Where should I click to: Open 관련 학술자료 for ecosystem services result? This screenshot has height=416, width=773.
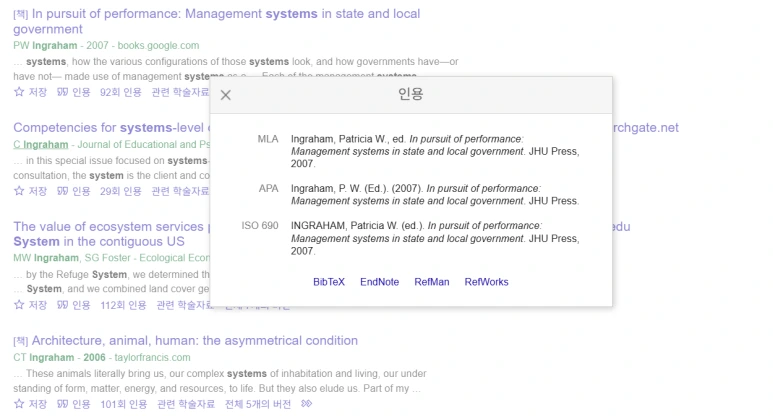tap(183, 305)
